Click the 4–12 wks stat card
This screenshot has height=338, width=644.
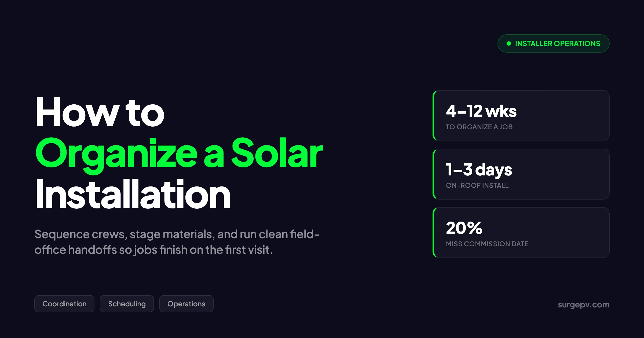coord(521,116)
